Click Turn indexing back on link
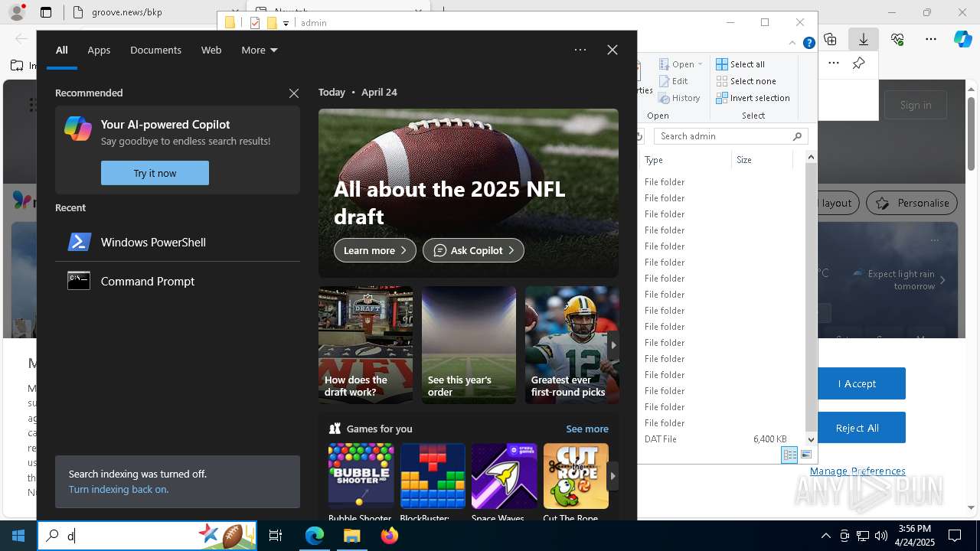The width and height of the screenshot is (980, 551). (119, 489)
